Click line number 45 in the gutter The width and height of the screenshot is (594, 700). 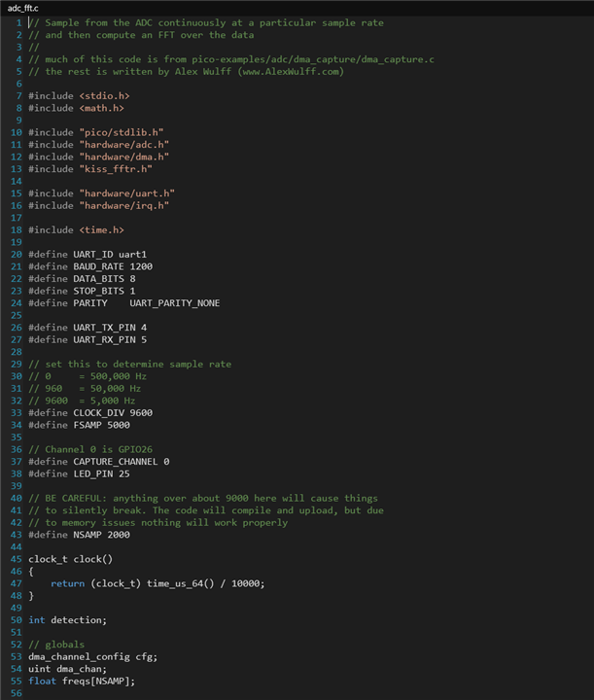(x=16, y=559)
